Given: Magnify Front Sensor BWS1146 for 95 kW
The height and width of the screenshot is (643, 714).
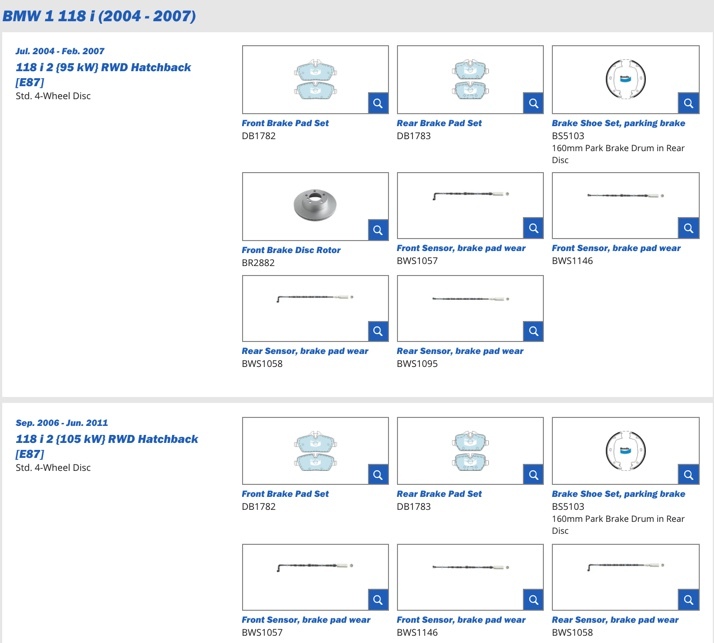Looking at the screenshot, I should 688,228.
